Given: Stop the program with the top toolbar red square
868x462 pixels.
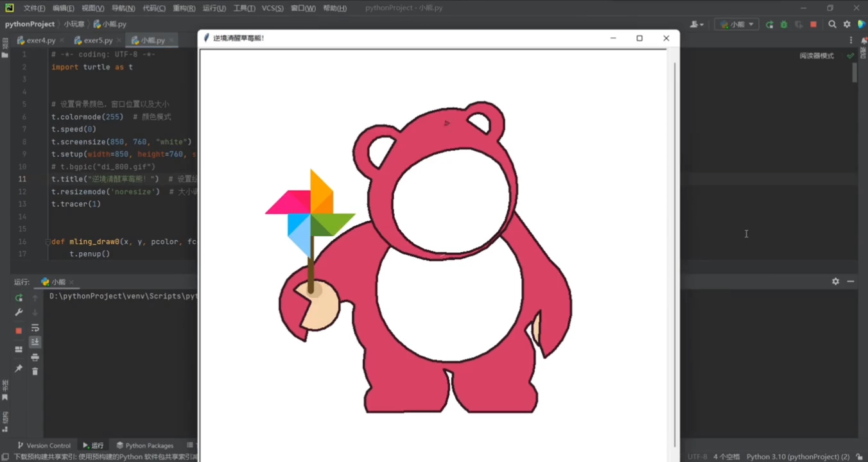Looking at the screenshot, I should 813,24.
